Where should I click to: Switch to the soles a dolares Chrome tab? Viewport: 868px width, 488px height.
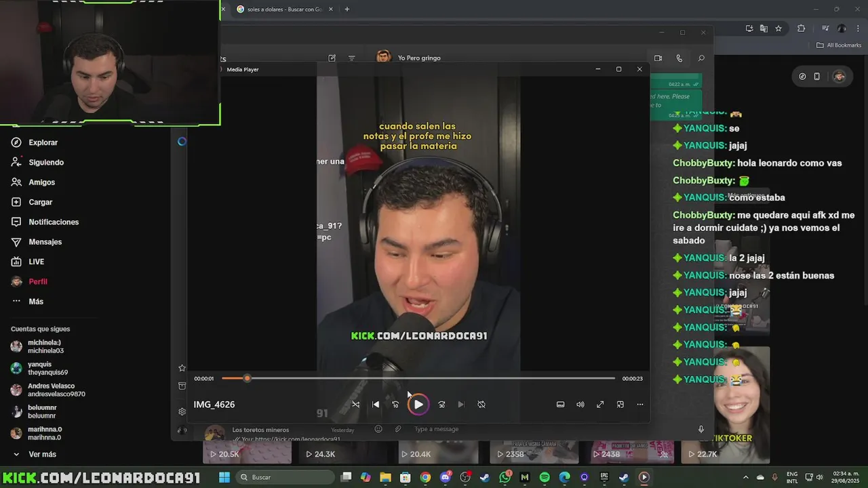click(x=283, y=9)
